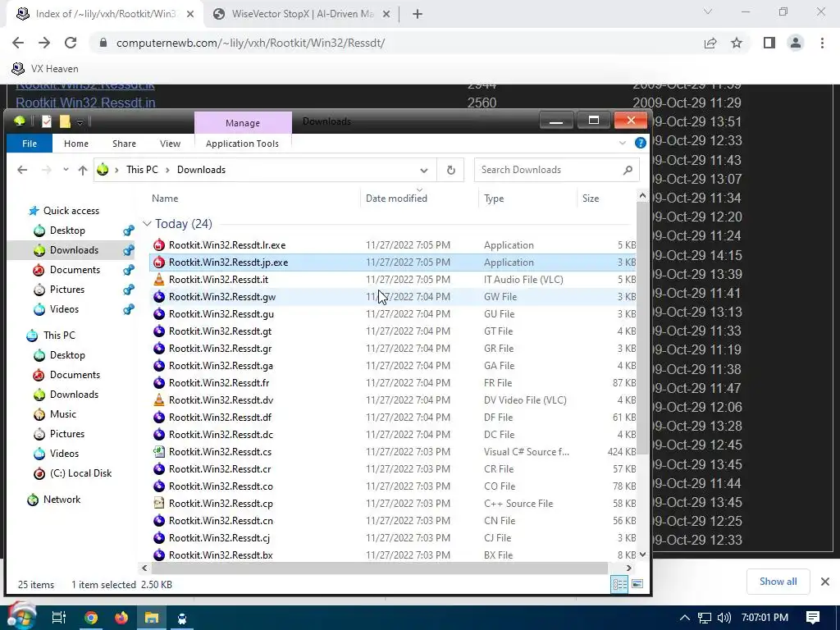Close the WiseVector StopX tab

(386, 15)
